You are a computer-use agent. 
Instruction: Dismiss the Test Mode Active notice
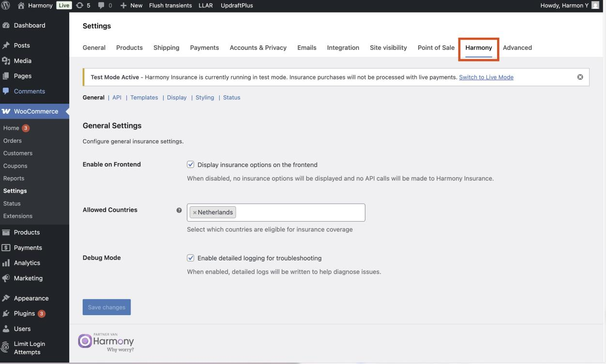pyautogui.click(x=580, y=77)
